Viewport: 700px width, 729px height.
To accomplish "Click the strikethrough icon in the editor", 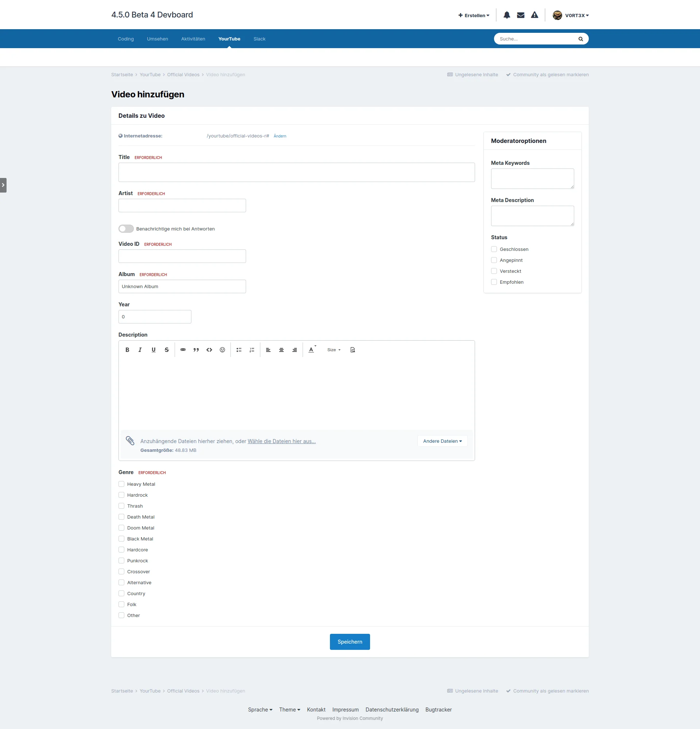I will (x=167, y=350).
